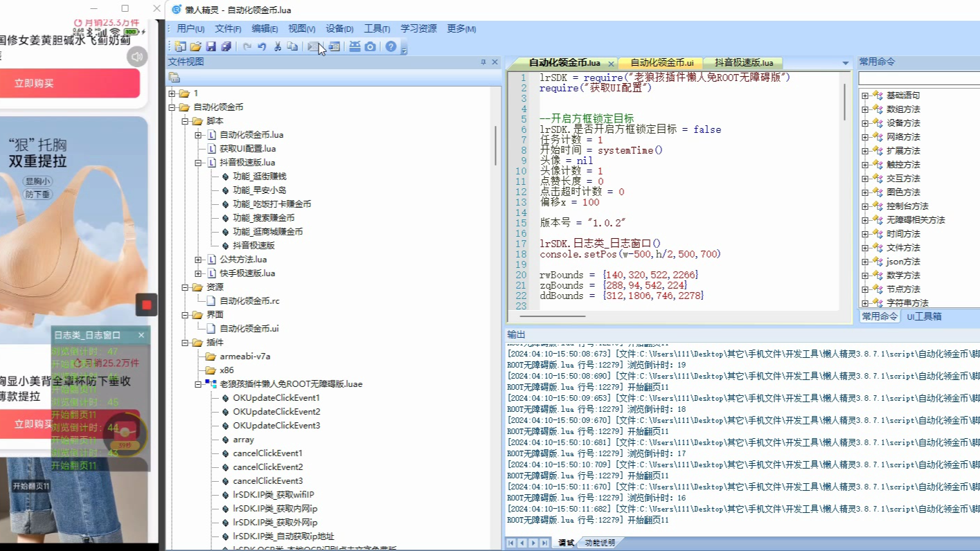Image resolution: width=980 pixels, height=551 pixels.
Task: Select 功能_逛街赚钱 in the file tree
Action: (260, 177)
